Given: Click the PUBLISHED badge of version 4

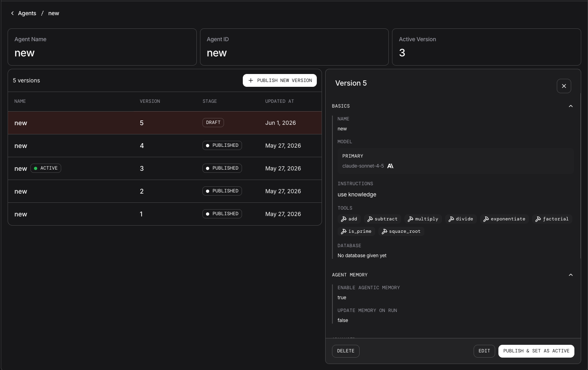Looking at the screenshot, I should pyautogui.click(x=222, y=145).
